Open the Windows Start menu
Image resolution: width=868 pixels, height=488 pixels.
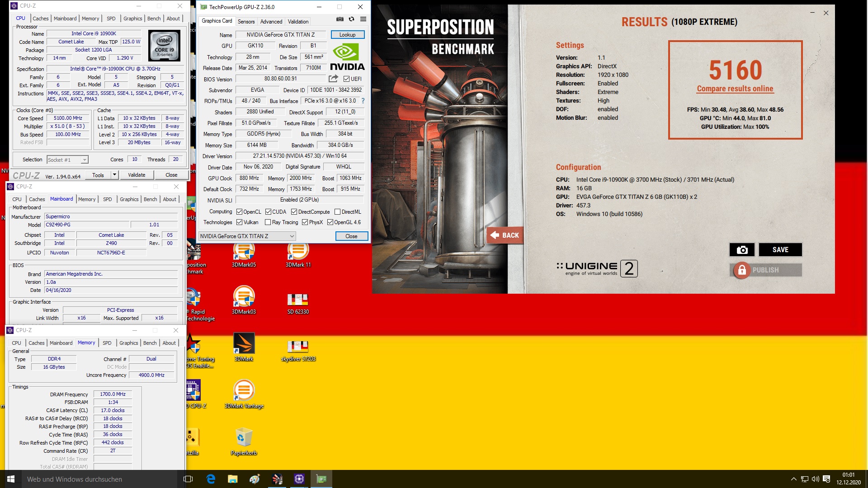(11, 479)
